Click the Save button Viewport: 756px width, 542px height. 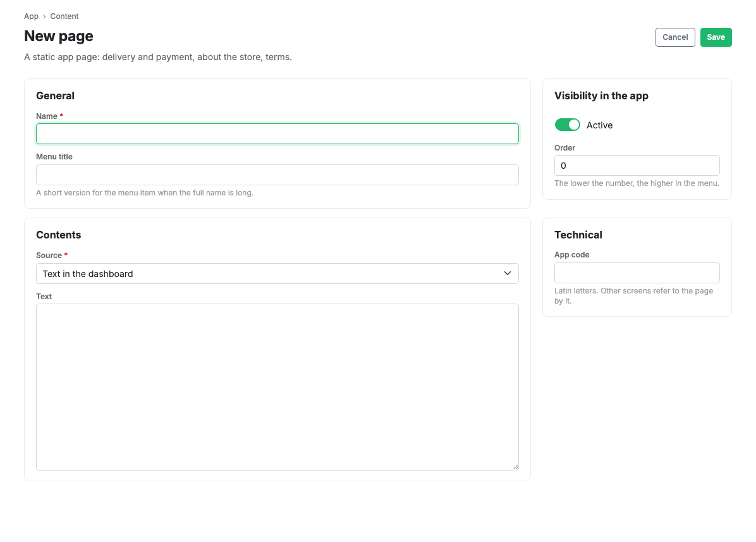716,37
